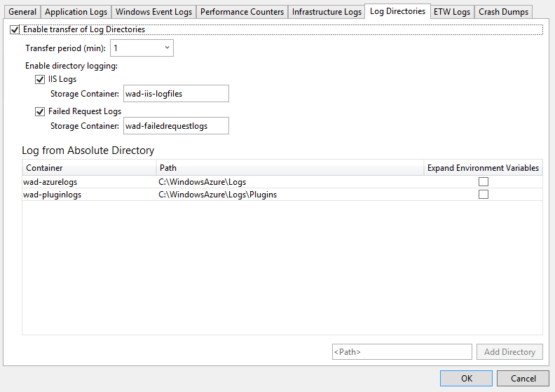Open the Application Logs tab
Viewport: 555px width, 392px height.
tap(76, 12)
